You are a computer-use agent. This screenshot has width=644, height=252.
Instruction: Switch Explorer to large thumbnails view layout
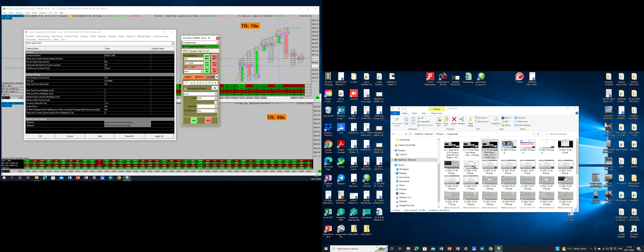[x=576, y=210]
